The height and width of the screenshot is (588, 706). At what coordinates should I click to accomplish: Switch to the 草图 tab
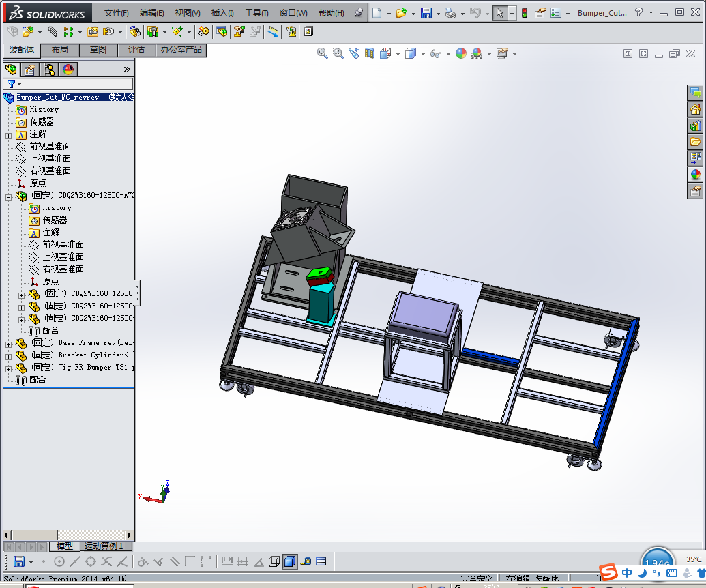click(98, 50)
